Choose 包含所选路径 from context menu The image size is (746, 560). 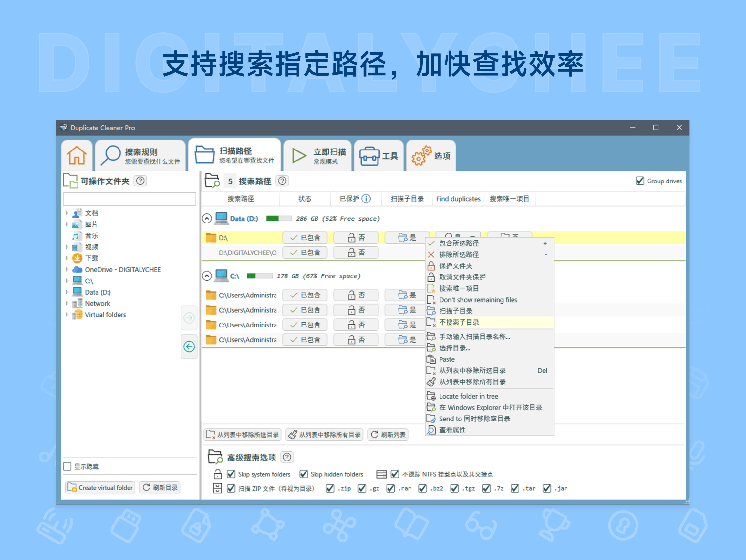pos(489,243)
